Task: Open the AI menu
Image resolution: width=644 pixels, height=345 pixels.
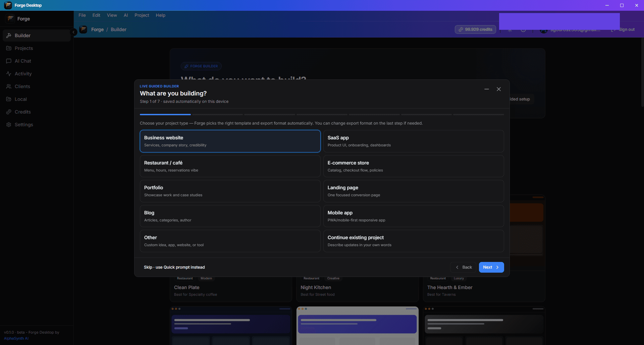Action: [x=126, y=15]
